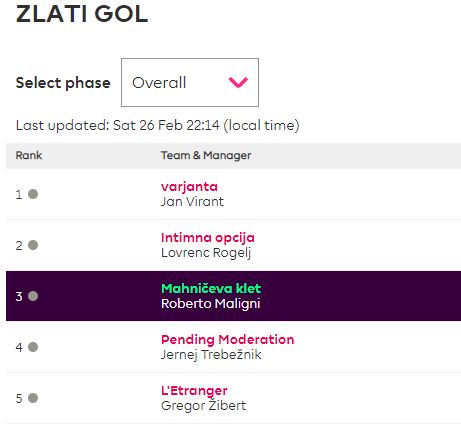The height and width of the screenshot is (425, 461).
Task: Select manager name Jernej Trebežnik
Action: [211, 355]
